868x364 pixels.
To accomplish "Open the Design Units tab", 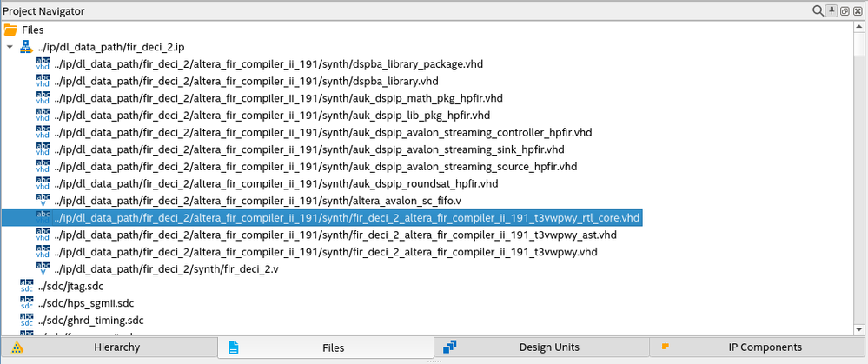I will [x=541, y=347].
